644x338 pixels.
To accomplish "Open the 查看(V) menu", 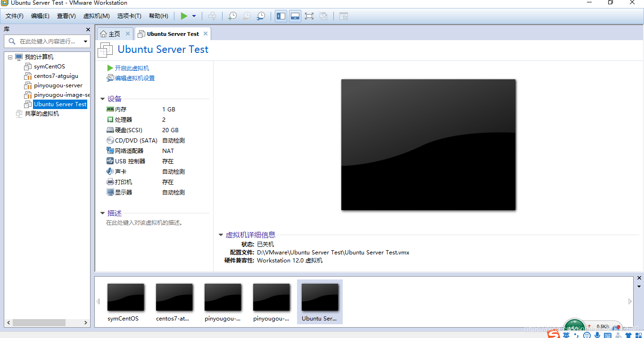I will (66, 16).
